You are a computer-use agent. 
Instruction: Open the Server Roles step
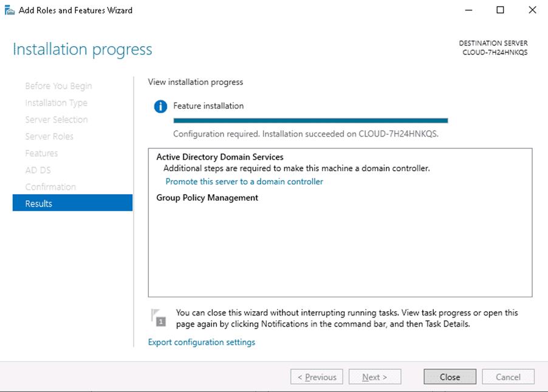(x=49, y=137)
